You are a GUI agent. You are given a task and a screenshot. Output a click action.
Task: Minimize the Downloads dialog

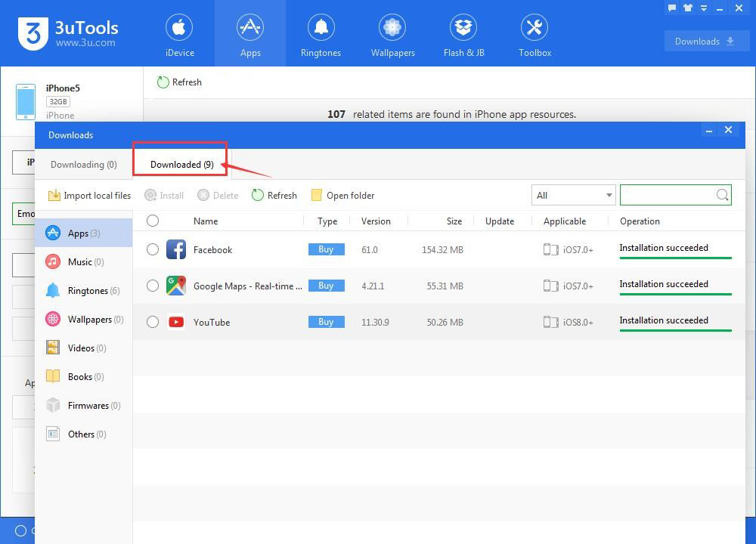coord(709,131)
